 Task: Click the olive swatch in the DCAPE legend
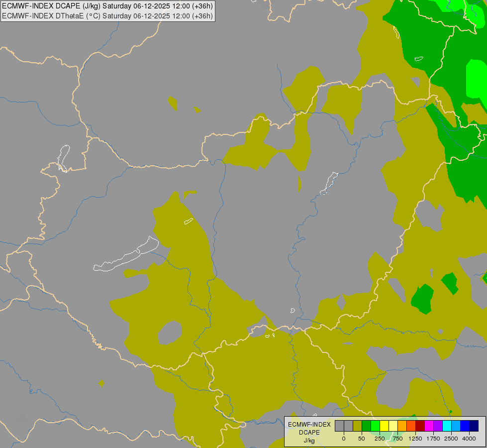(x=358, y=426)
